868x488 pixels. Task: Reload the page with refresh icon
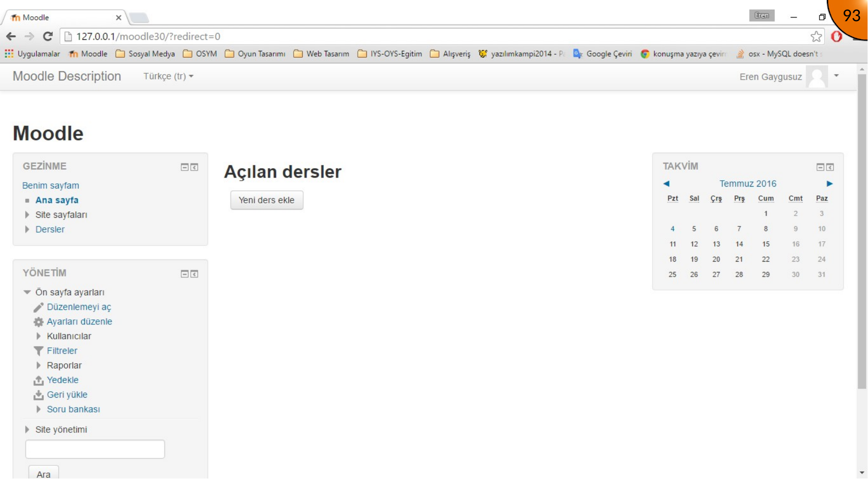[x=48, y=36]
